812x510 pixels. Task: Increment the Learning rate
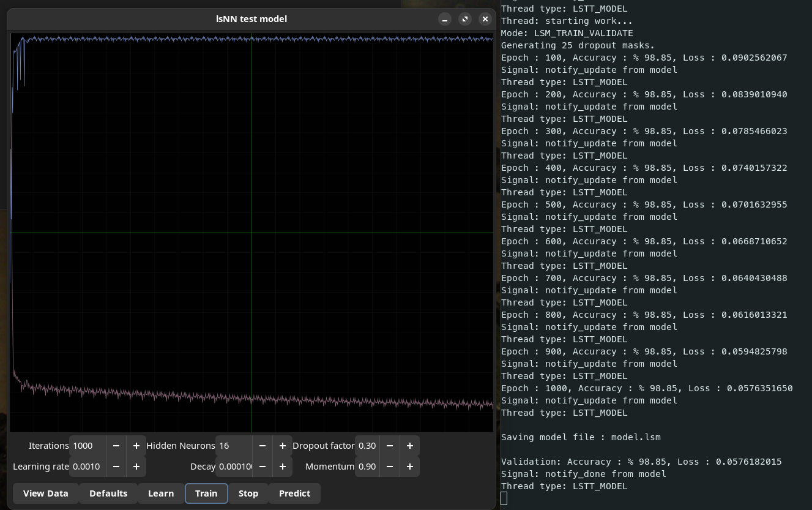click(x=136, y=466)
